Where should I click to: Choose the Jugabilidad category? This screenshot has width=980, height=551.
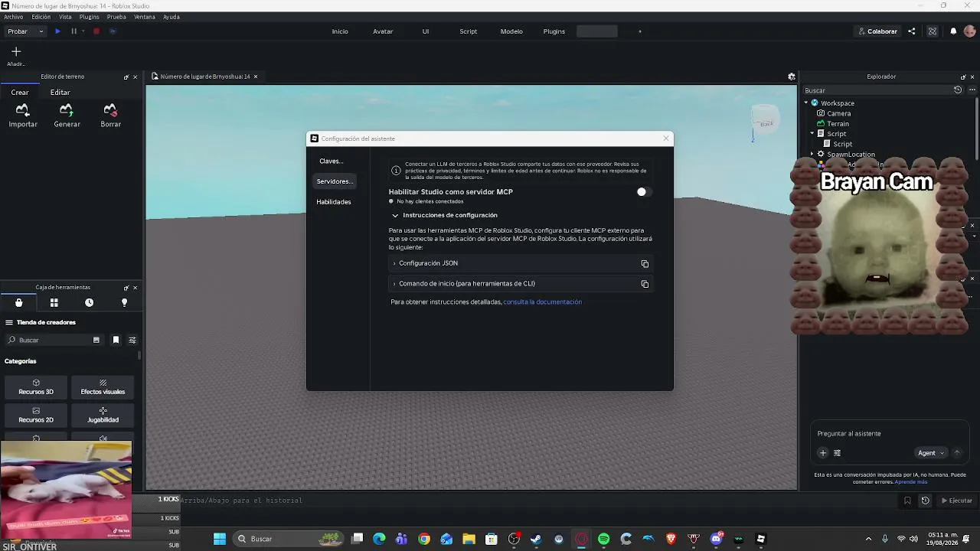[103, 416]
